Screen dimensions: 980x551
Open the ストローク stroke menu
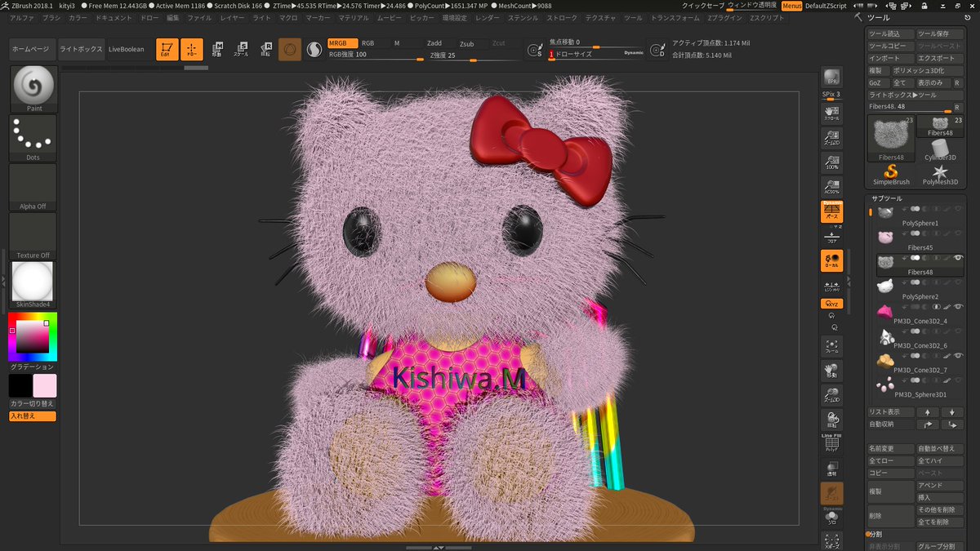[x=562, y=17]
